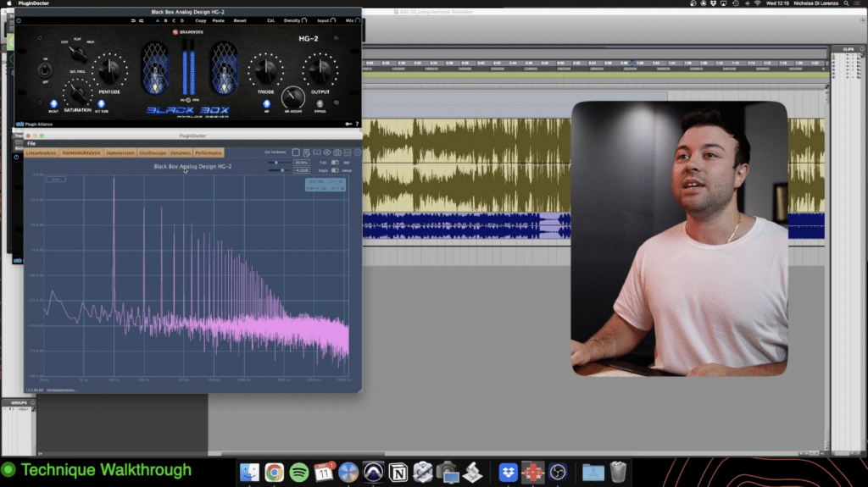Click the key license icon in HG-2
The image size is (868, 487).
pyautogui.click(x=348, y=124)
